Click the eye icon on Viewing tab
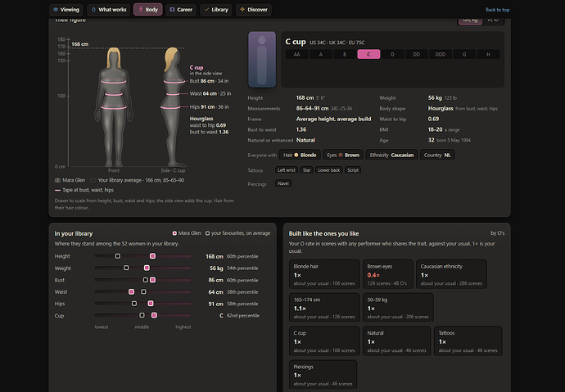565x392 pixels. point(56,10)
